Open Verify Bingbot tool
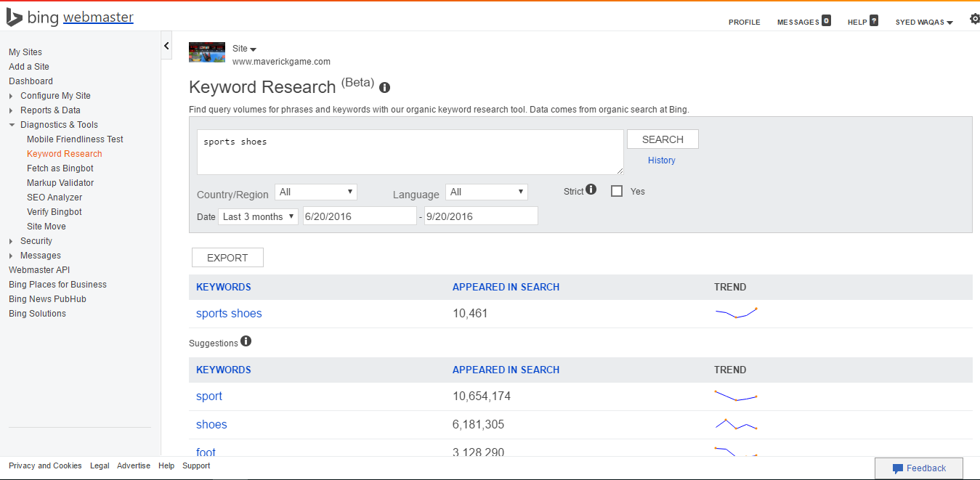Viewport: 980px width, 480px height. pos(54,212)
